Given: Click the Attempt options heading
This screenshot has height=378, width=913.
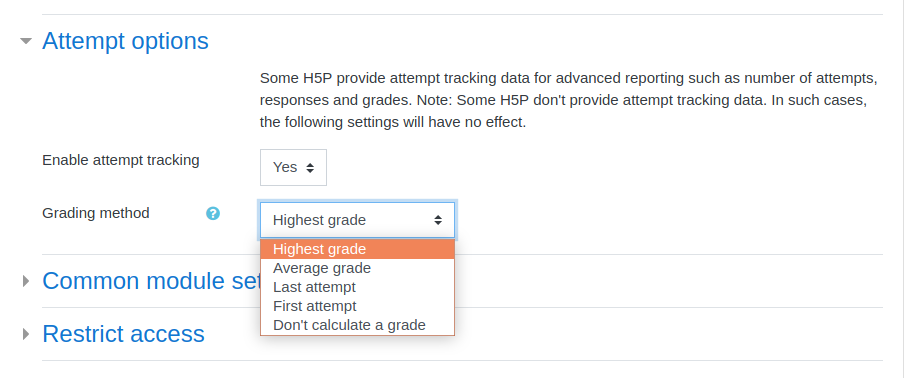Looking at the screenshot, I should [125, 41].
